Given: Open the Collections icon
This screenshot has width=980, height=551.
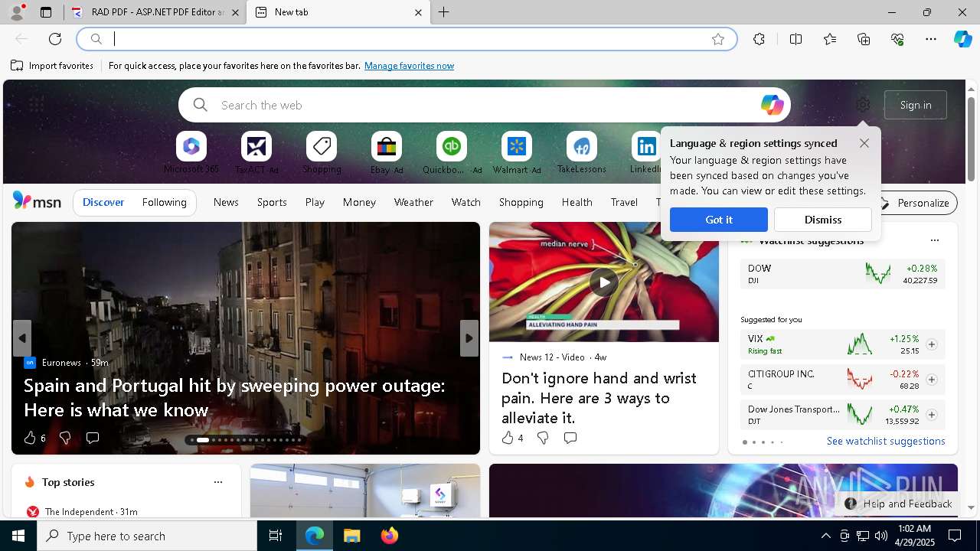Looking at the screenshot, I should (864, 39).
